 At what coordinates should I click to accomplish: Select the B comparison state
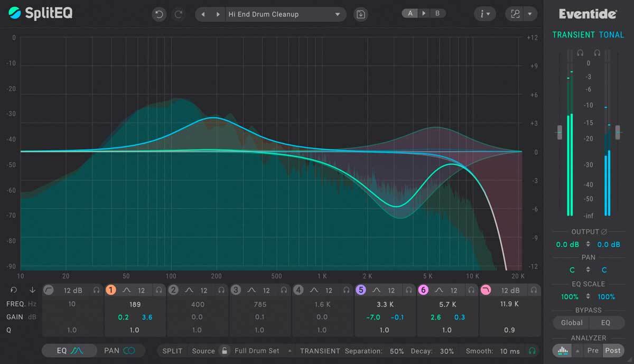click(x=437, y=13)
